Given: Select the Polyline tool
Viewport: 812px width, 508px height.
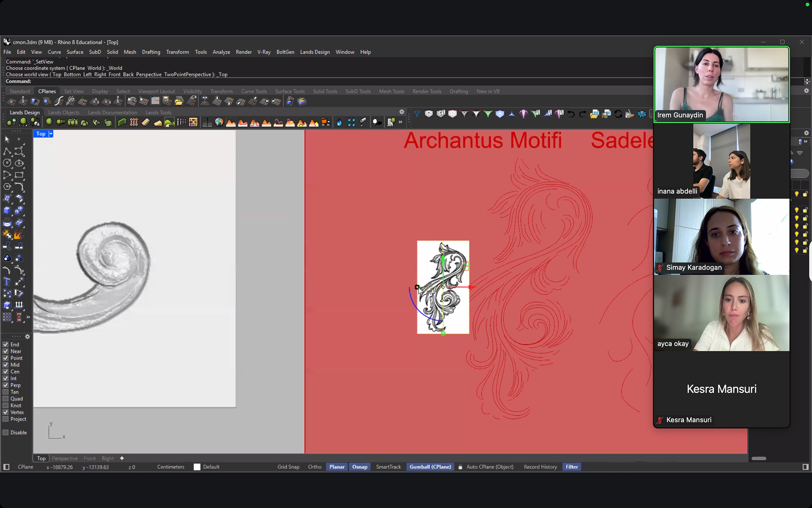Looking at the screenshot, I should pos(7,151).
